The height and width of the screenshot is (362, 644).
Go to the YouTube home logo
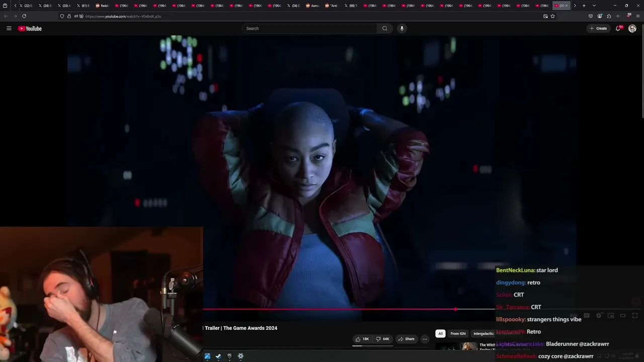30,29
